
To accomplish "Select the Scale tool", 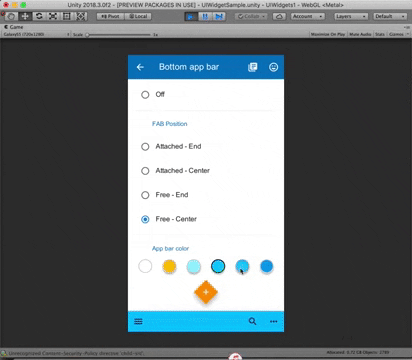I will 53,16.
